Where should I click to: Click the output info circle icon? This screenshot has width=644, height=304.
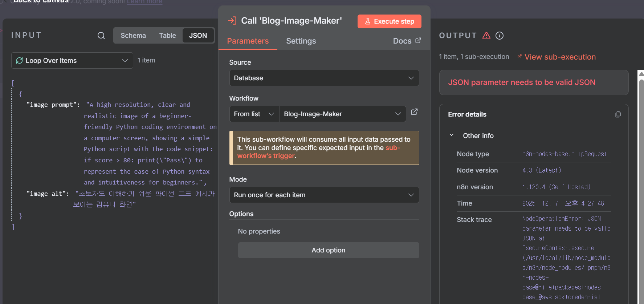[x=500, y=36]
